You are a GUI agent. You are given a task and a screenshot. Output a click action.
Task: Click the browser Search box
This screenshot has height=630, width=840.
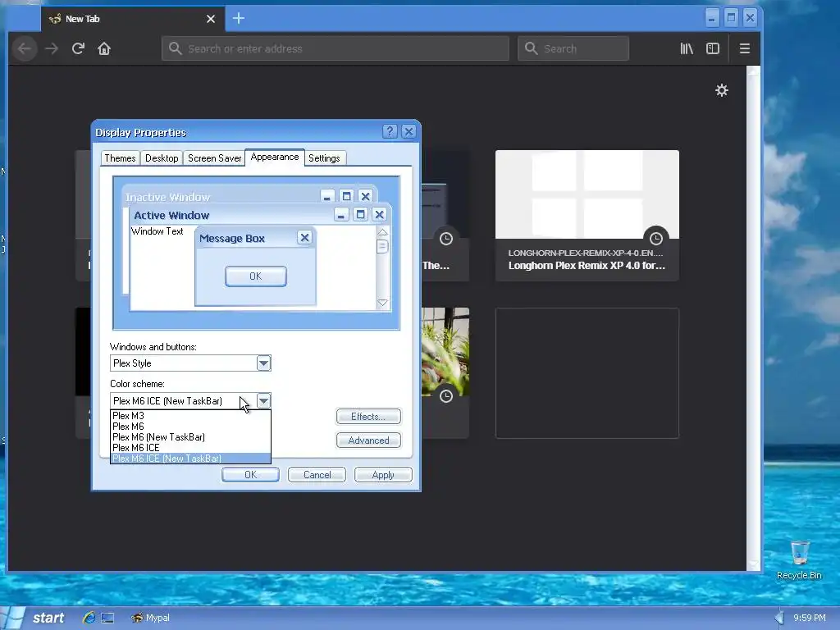[x=573, y=48]
